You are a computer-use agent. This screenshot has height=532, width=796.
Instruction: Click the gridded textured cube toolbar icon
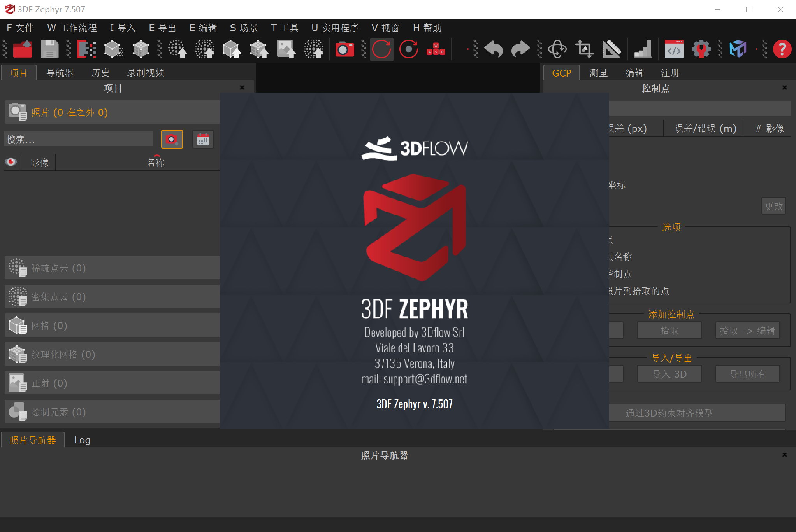141,49
